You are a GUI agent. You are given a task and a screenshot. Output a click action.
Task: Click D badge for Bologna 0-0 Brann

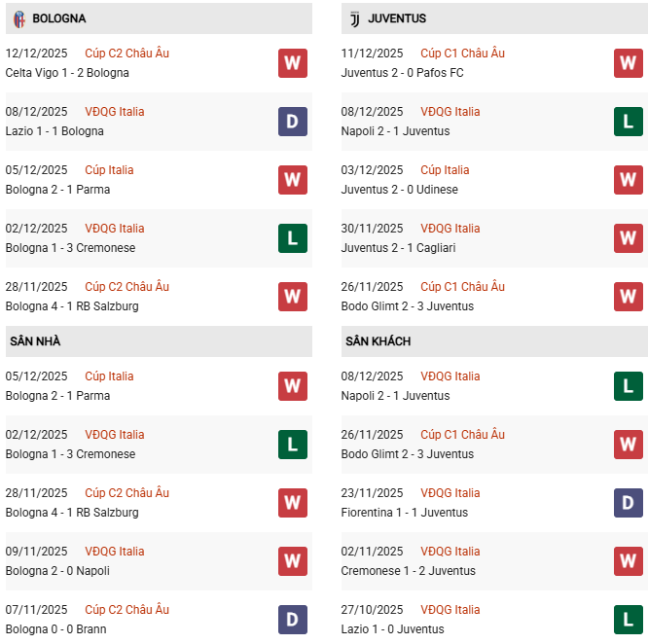[x=293, y=620]
